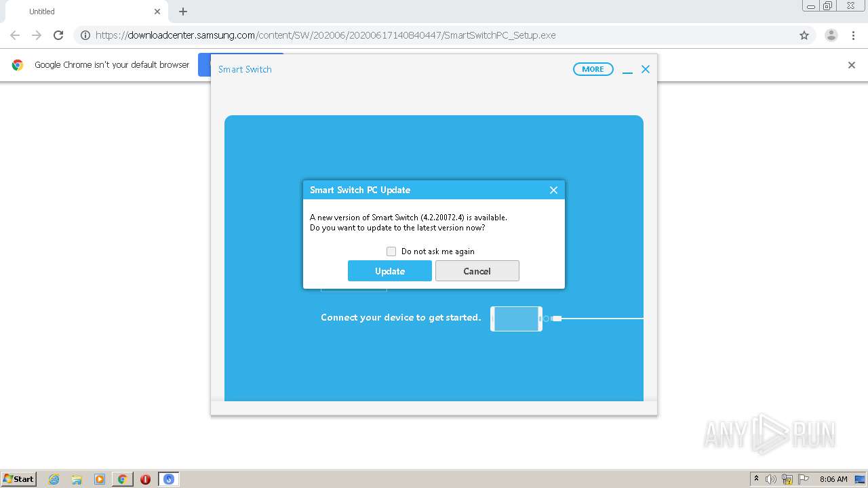Open Windows Media Player from the taskbar
This screenshot has width=868, height=488.
click(100, 479)
